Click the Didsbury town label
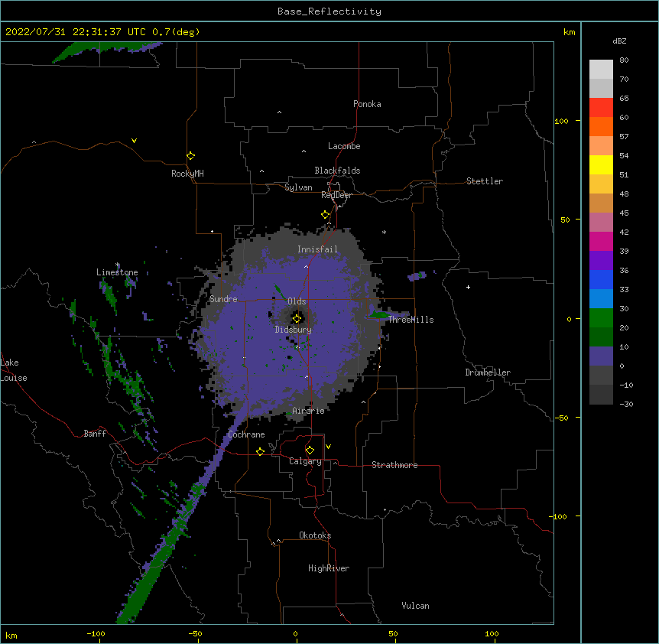 (294, 330)
